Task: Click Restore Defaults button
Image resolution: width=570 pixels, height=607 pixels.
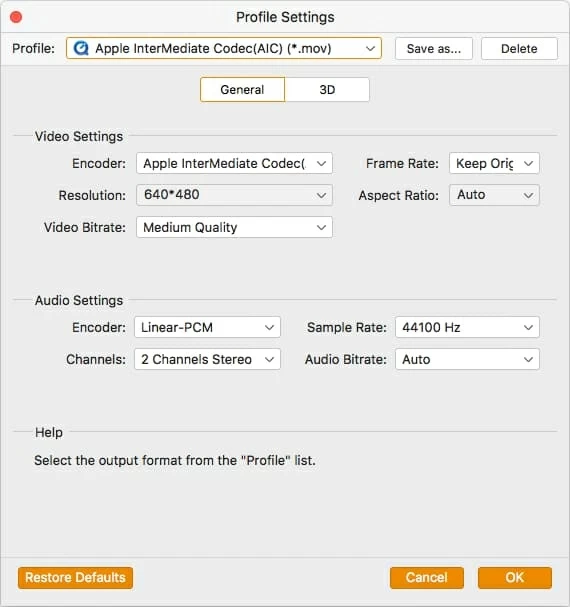Action: pyautogui.click(x=76, y=578)
